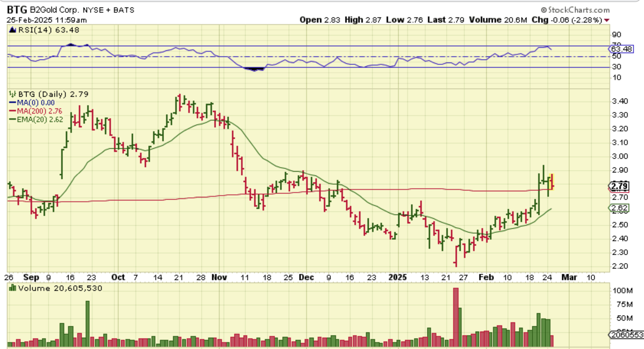
Task: Click the Mar month label on date axis
Action: (569, 278)
